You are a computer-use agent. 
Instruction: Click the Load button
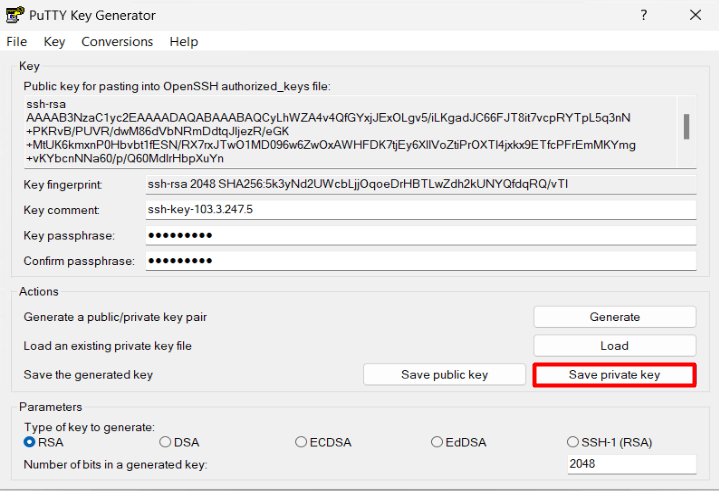click(614, 346)
